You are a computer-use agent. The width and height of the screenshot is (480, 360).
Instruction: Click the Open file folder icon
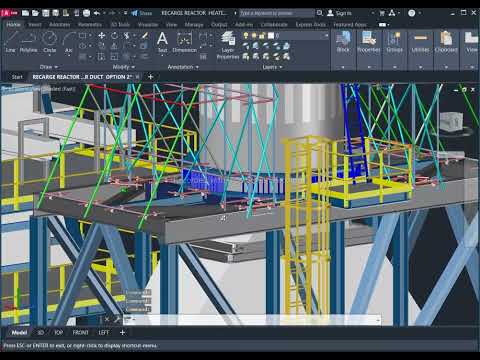[x=35, y=13]
